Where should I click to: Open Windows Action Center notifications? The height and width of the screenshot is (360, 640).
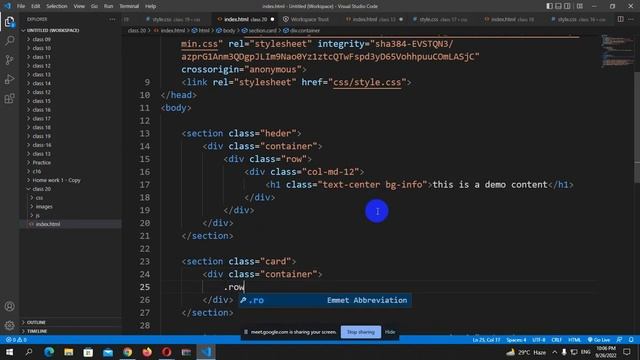pos(627,352)
